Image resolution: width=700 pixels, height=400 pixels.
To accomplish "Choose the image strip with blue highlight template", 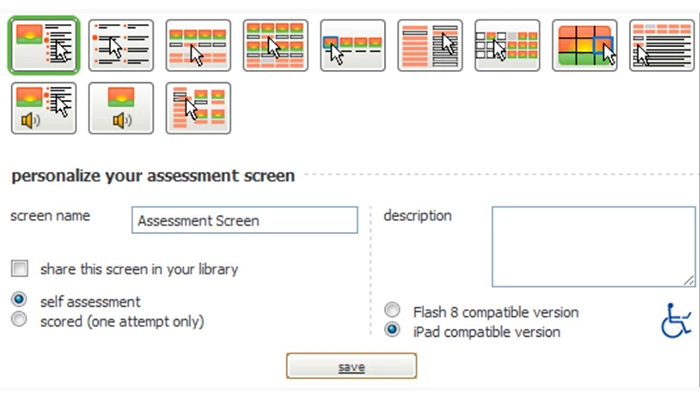I will [x=352, y=46].
